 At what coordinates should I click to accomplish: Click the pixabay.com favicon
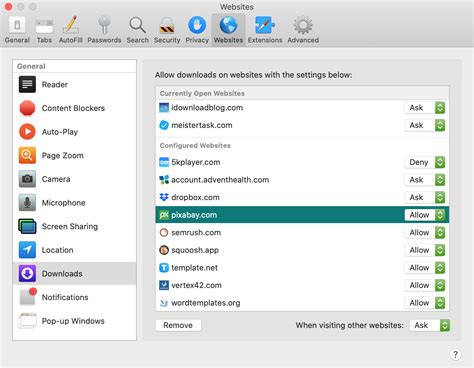click(164, 215)
